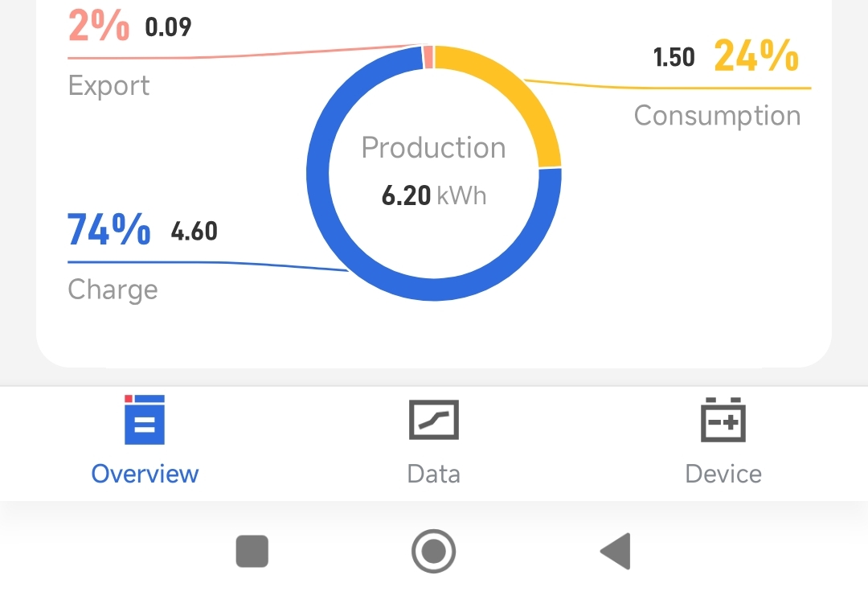Screen dimensions: 868x608
Task: Tap the Android recent apps square button
Action: [252, 551]
